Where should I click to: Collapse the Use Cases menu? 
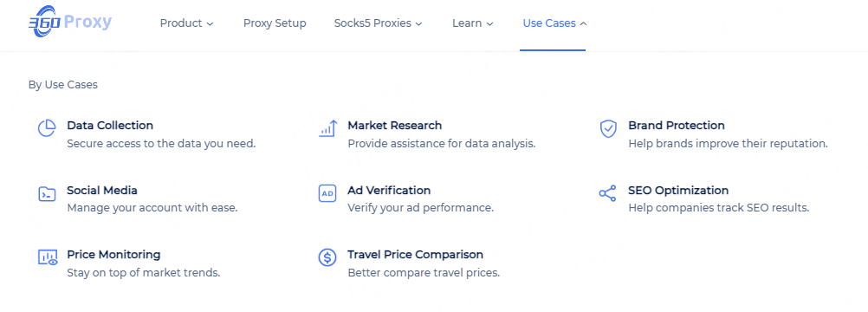pos(554,23)
